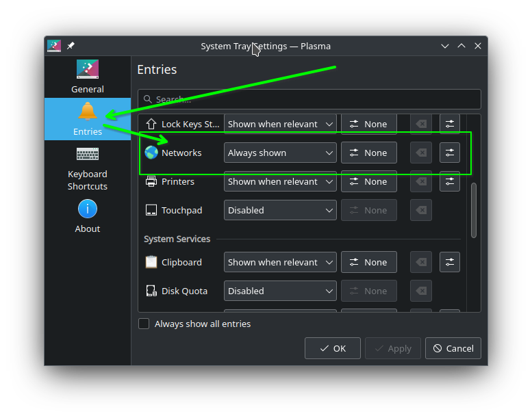The height and width of the screenshot is (418, 532).
Task: Open Networks visibility dropdown
Action: [x=280, y=153]
